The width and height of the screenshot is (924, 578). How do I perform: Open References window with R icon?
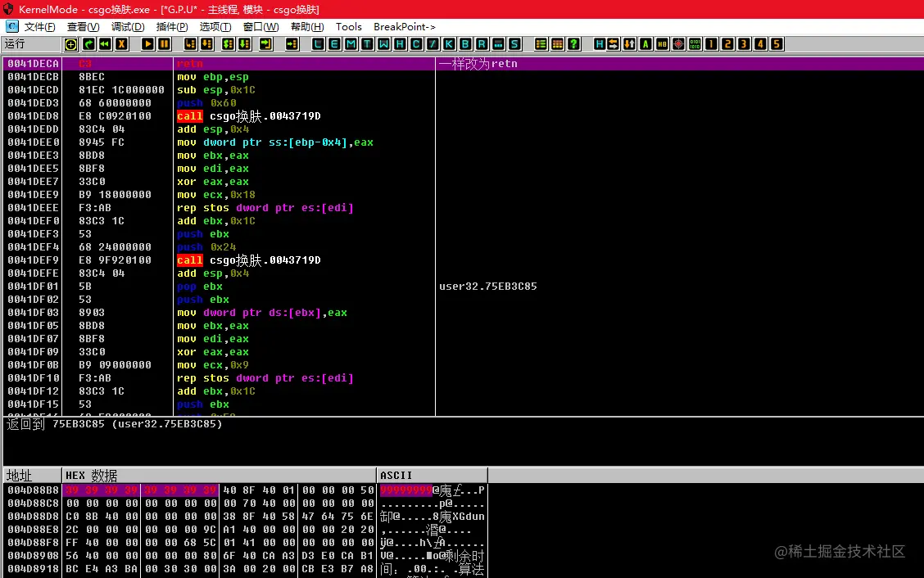point(482,44)
